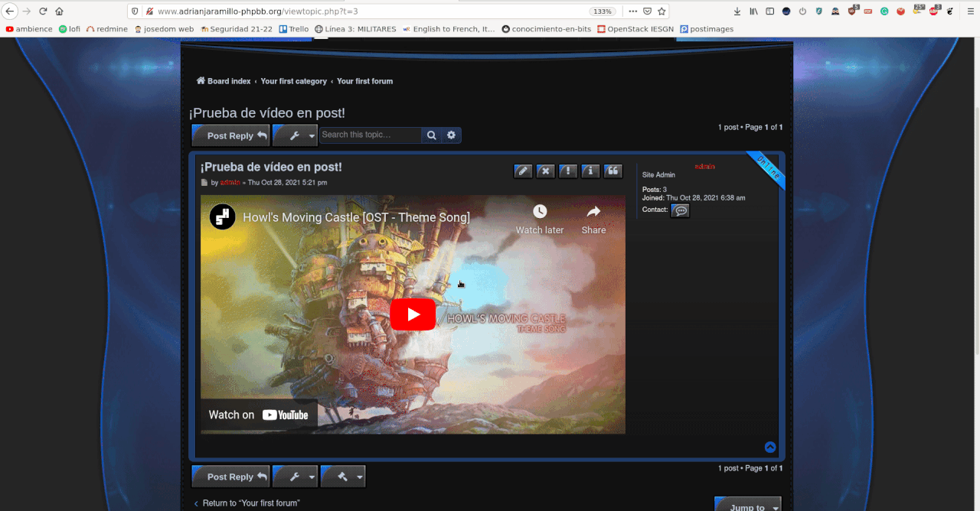Click the small document post icon beside 'by admin'
980x511 pixels.
point(204,183)
